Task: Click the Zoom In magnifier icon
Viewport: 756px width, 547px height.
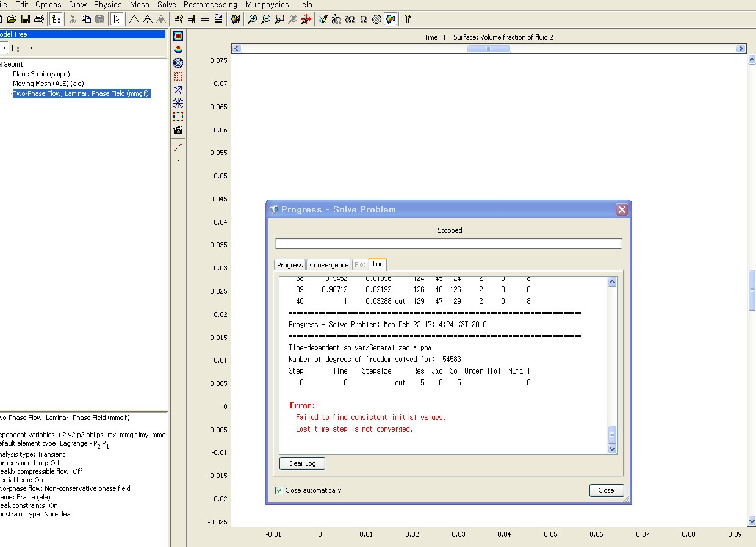Action: pyautogui.click(x=252, y=19)
